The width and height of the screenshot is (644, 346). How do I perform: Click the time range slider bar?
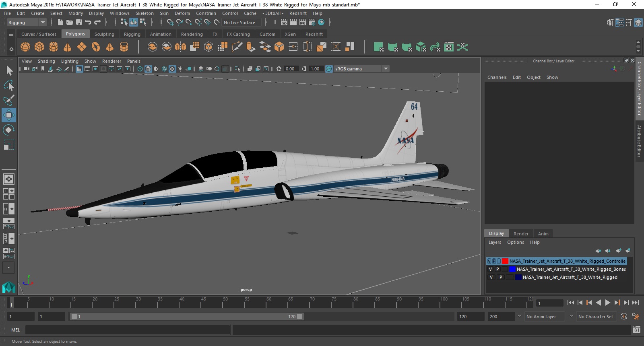(x=187, y=317)
